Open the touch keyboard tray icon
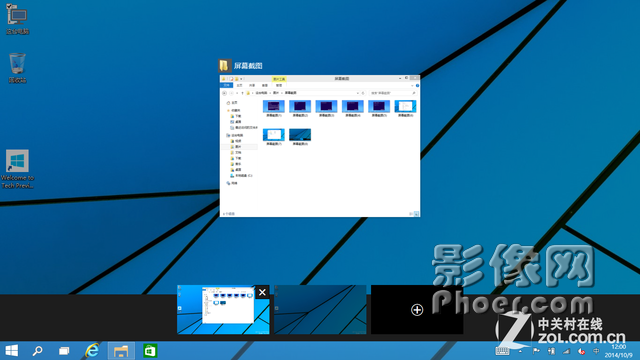 (x=502, y=351)
